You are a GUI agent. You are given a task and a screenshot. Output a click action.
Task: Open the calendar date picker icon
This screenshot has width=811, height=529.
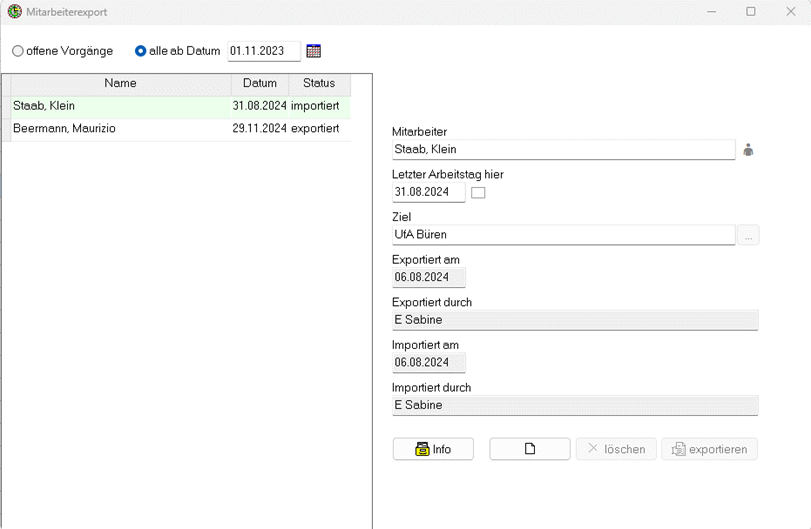tap(313, 51)
